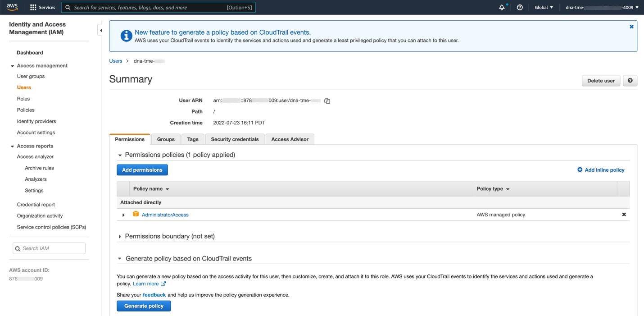Sort by the Policy name column
The image size is (644, 316).
[x=151, y=189]
